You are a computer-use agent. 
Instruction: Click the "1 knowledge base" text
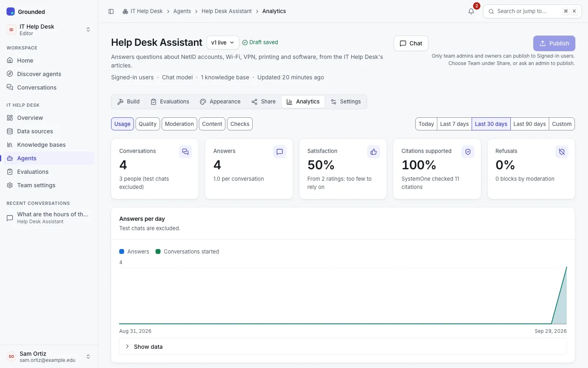coord(225,77)
